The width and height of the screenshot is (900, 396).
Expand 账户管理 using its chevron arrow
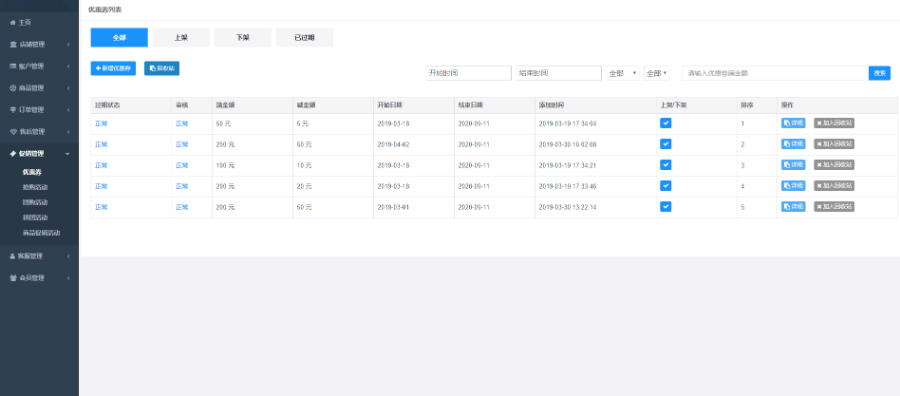[x=68, y=67]
